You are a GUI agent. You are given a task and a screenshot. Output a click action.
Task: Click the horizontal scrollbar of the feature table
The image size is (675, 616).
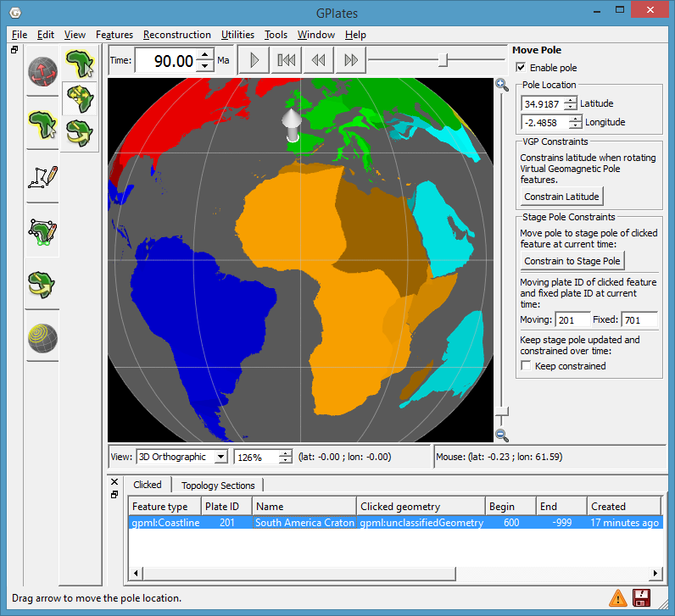299,573
